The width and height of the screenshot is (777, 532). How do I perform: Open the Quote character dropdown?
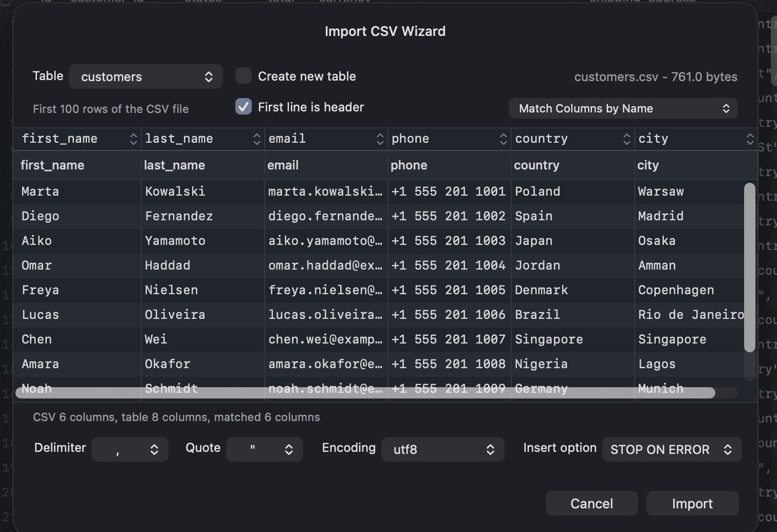point(265,449)
